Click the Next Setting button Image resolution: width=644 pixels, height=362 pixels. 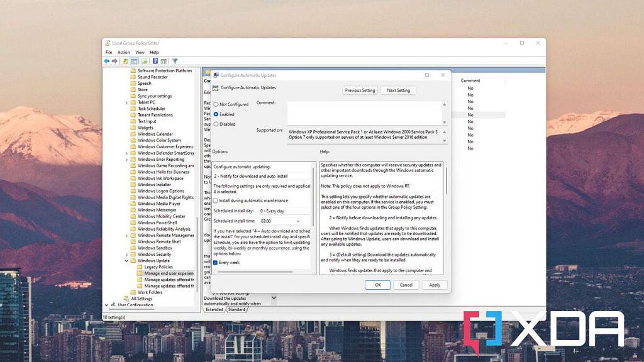tap(397, 90)
